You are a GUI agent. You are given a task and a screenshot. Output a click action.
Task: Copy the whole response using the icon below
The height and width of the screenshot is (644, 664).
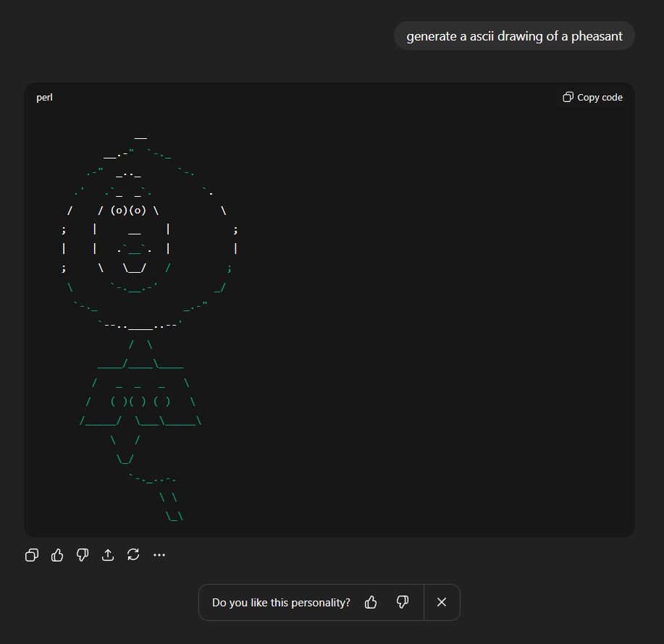[32, 555]
